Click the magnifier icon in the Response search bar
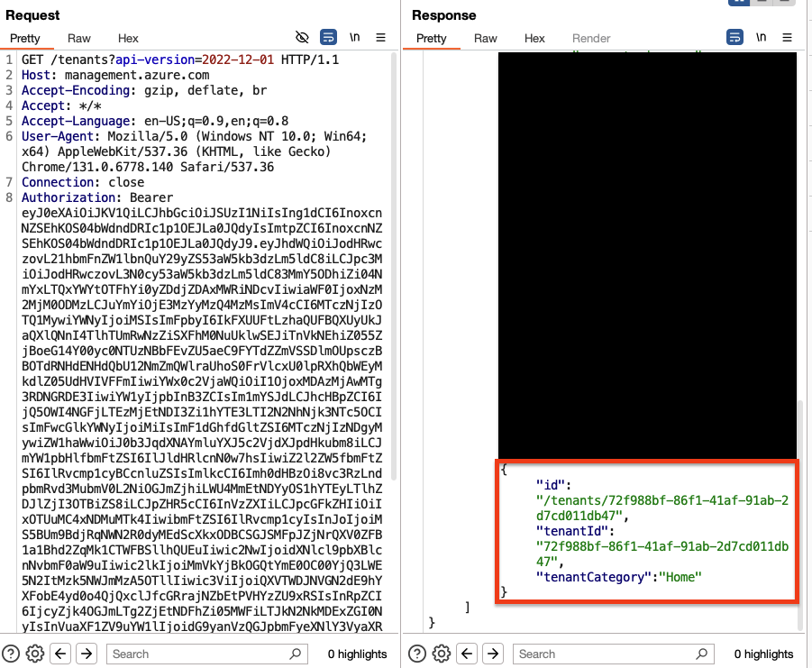Image resolution: width=812 pixels, height=668 pixels. (x=701, y=654)
